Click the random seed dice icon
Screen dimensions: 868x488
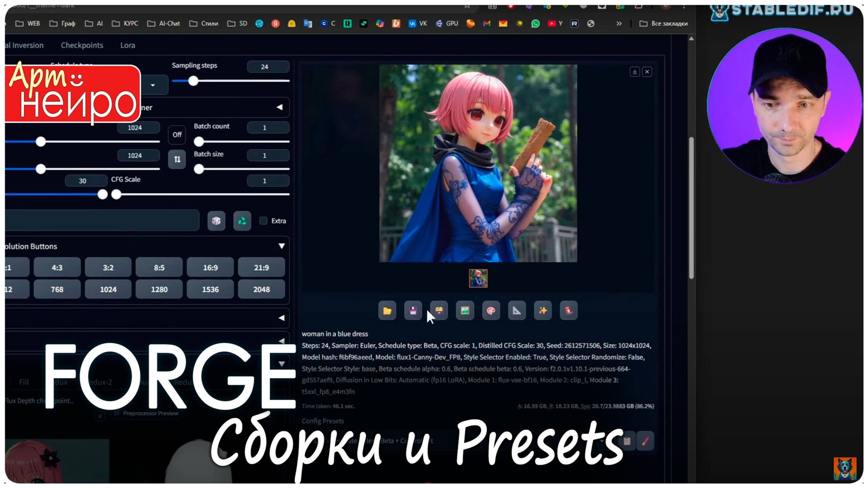click(x=216, y=221)
